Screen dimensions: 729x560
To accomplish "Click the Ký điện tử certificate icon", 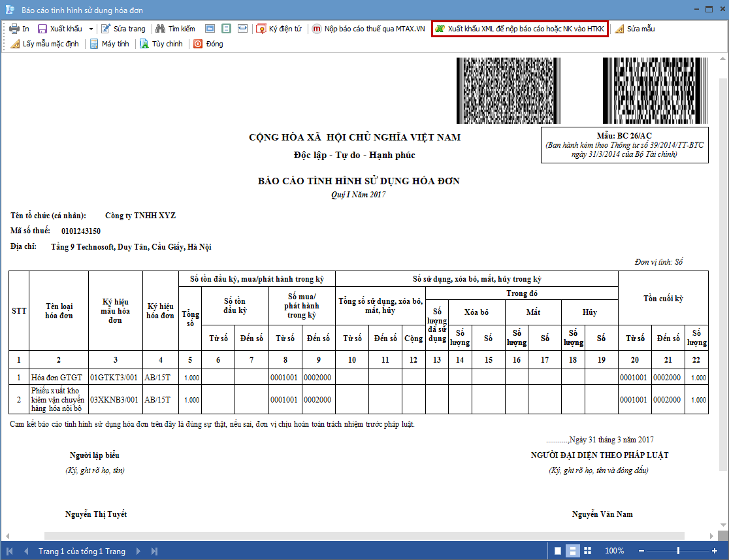I will point(261,29).
